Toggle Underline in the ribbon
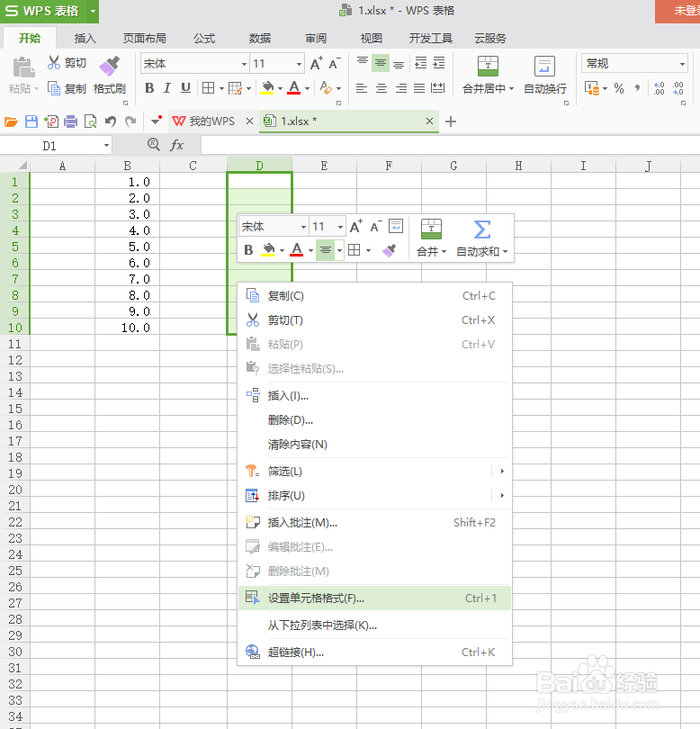Image resolution: width=700 pixels, height=729 pixels. (185, 88)
